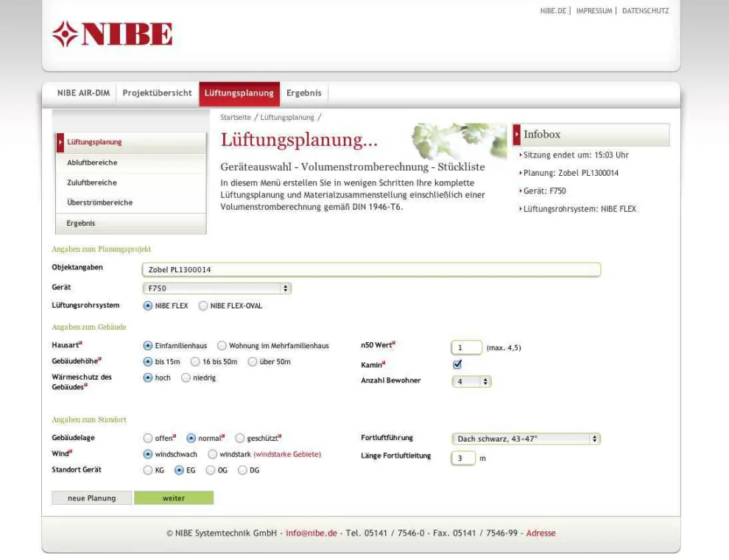The image size is (729, 560).
Task: Switch to the Lüftungsplanung tab
Action: pyautogui.click(x=239, y=93)
